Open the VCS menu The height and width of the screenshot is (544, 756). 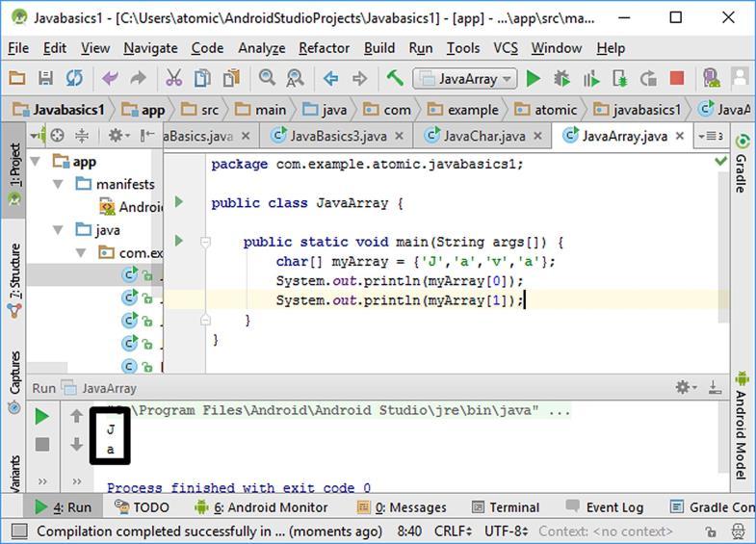tap(506, 48)
